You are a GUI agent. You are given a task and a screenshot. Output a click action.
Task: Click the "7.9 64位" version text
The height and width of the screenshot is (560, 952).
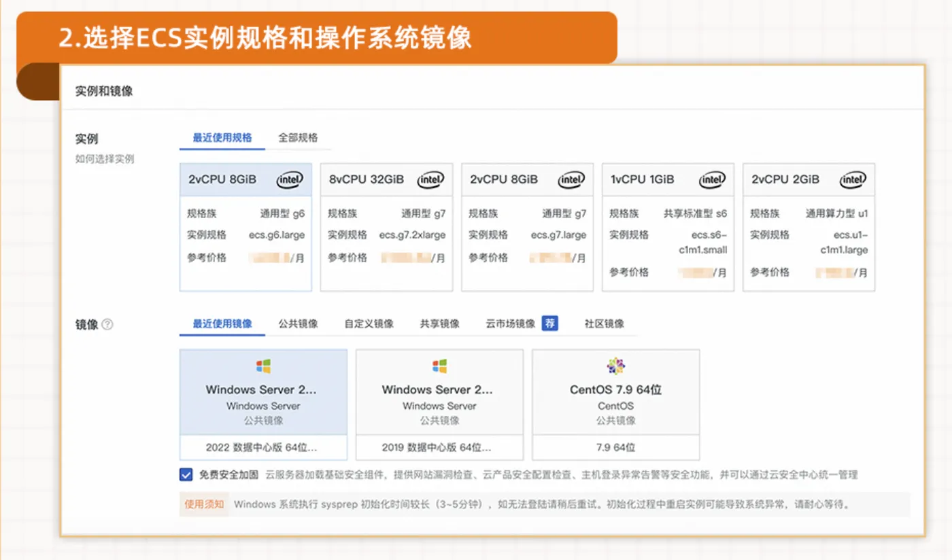(615, 447)
